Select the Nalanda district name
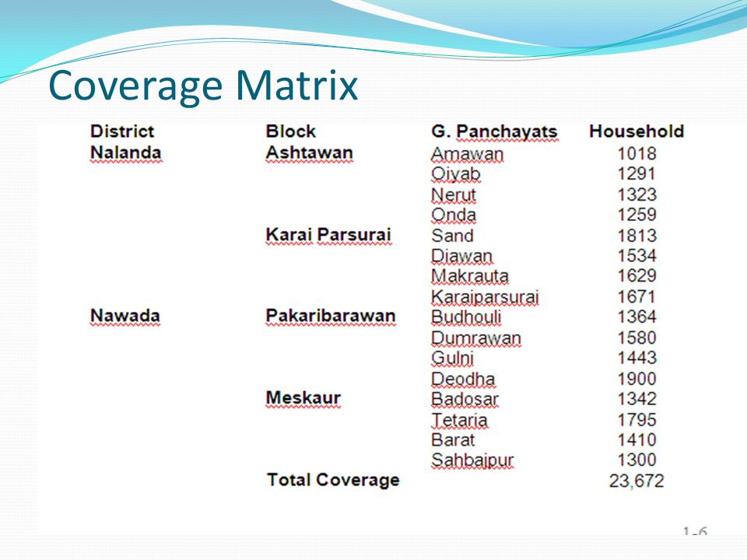 (126, 153)
